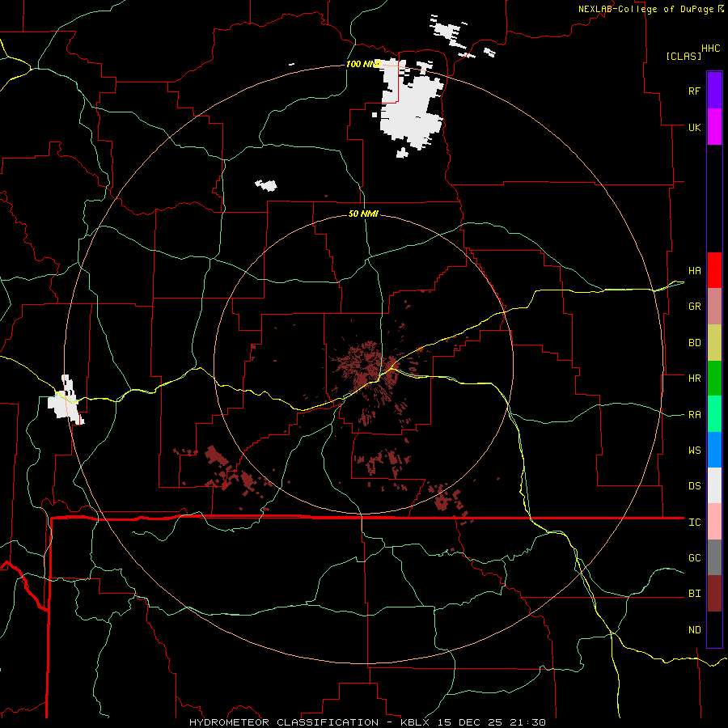Click the HR green legend swatch
This screenshot has width=728, height=728.
pyautogui.click(x=714, y=379)
